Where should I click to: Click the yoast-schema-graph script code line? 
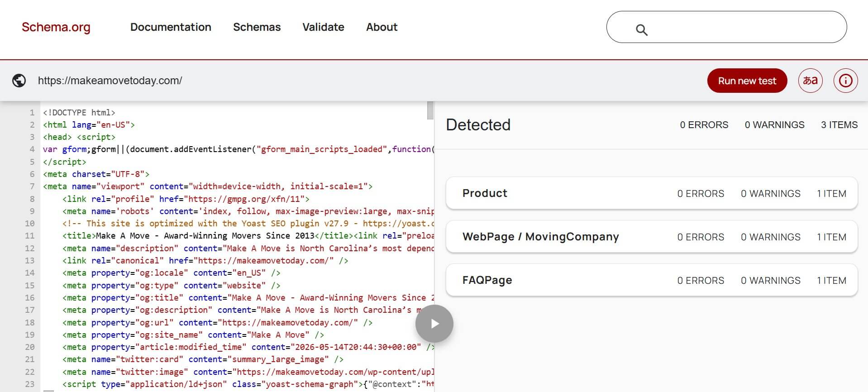click(248, 384)
